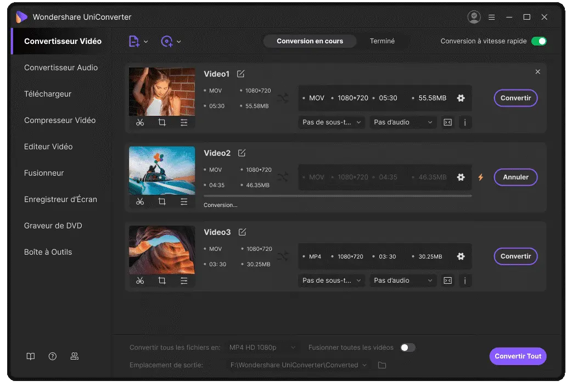Click Annuler to cancel Video2 conversion

point(515,177)
